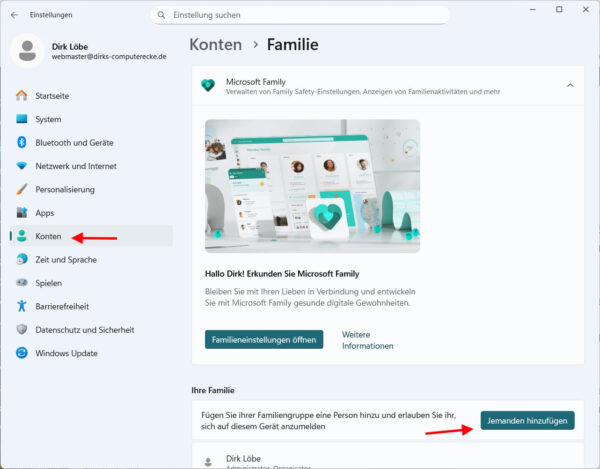Click the Datenschutz shield icon

click(x=22, y=329)
